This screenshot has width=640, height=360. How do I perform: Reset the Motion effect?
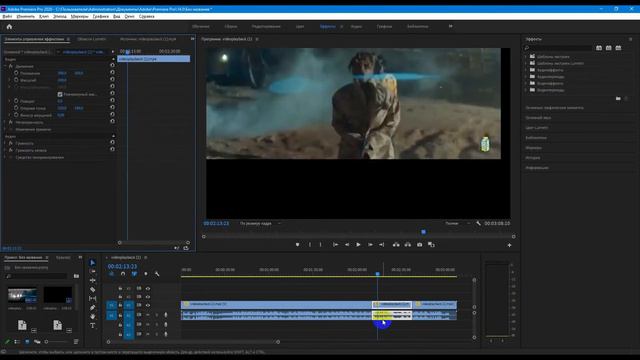tap(112, 65)
